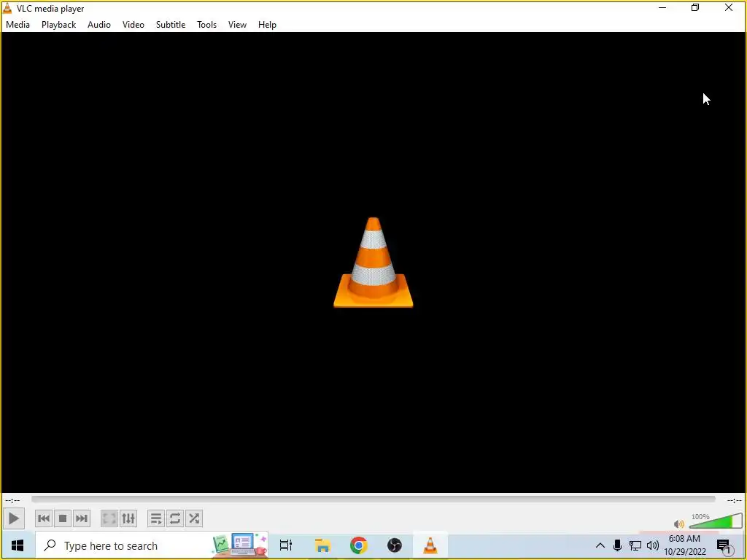Open network status tray icon

pyautogui.click(x=635, y=545)
